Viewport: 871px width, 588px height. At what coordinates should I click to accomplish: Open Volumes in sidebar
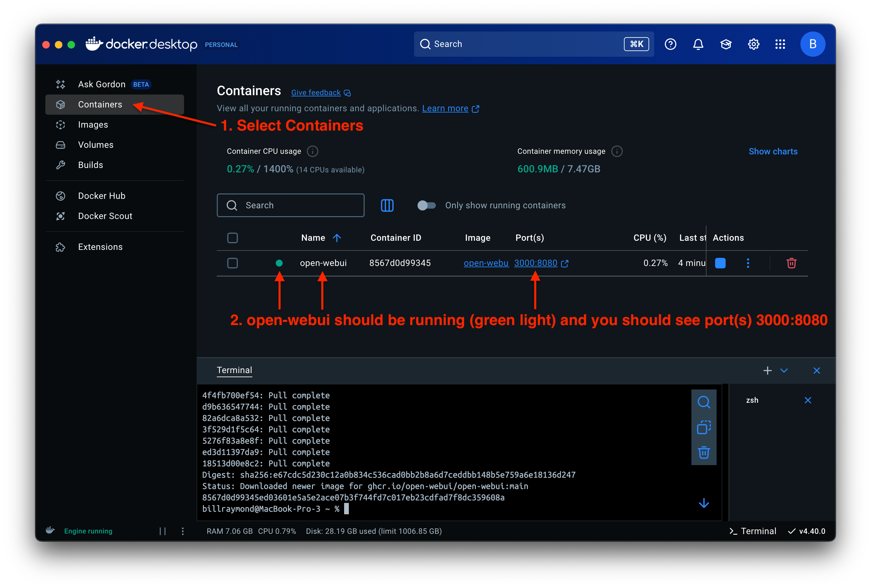pyautogui.click(x=95, y=145)
